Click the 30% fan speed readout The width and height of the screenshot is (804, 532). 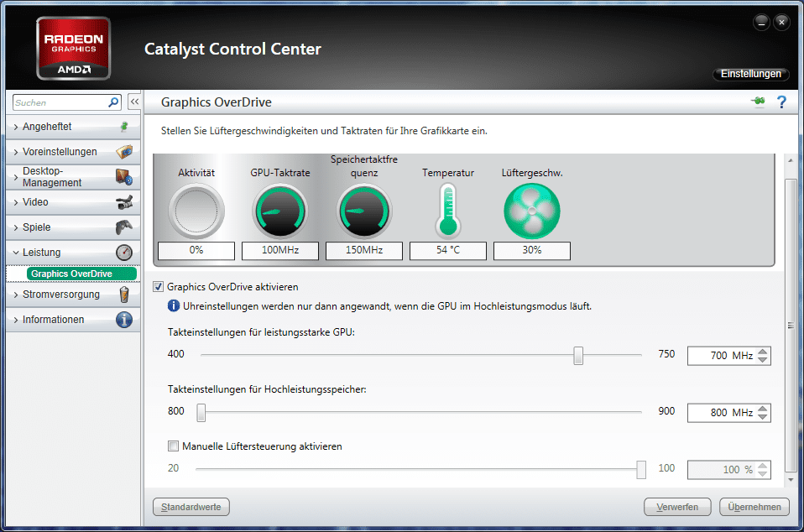[x=532, y=251]
